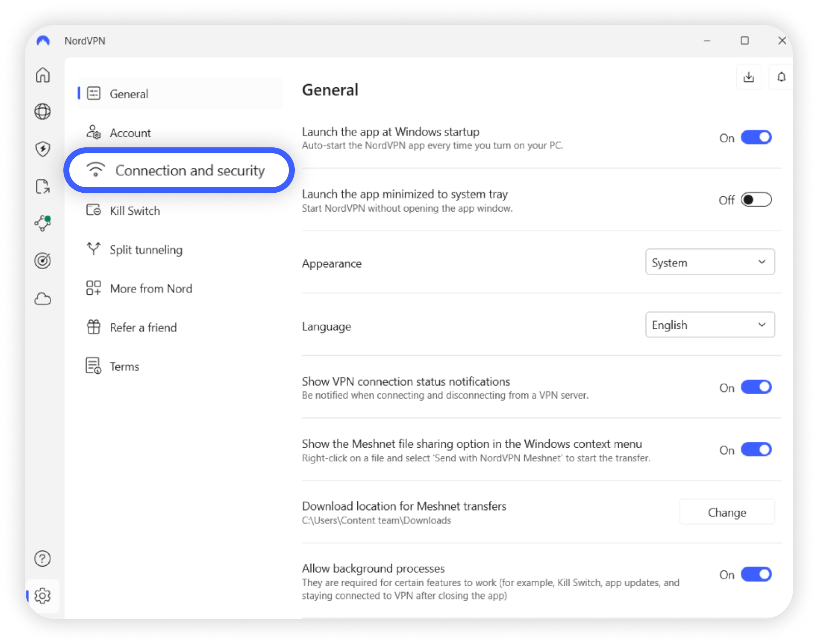Open the help question mark icon
The width and height of the screenshot is (818, 644).
point(43,559)
